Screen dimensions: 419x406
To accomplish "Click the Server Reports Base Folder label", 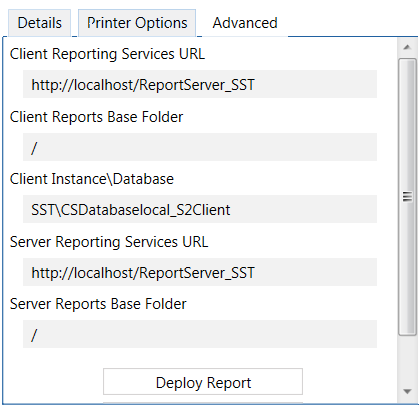I will click(98, 304).
